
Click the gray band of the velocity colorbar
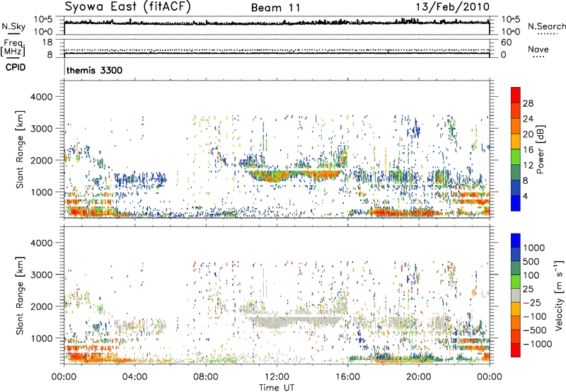pyautogui.click(x=516, y=295)
